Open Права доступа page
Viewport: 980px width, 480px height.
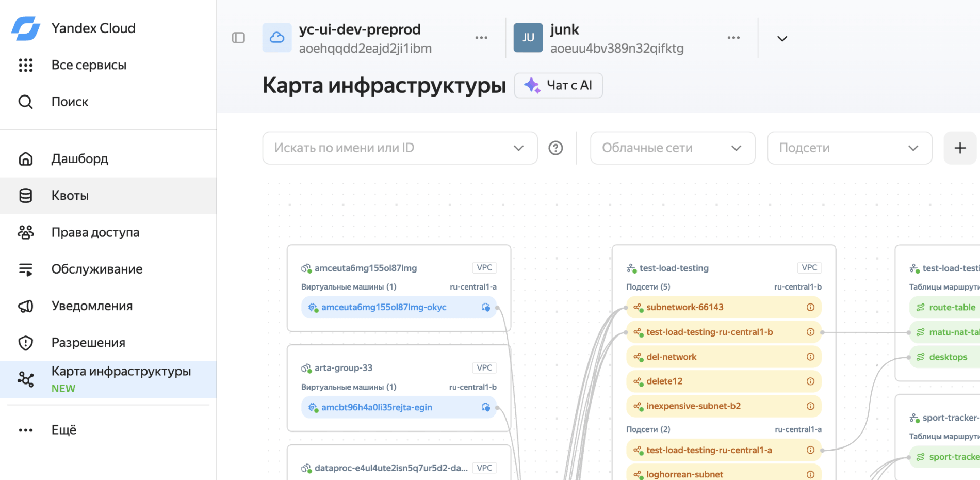pyautogui.click(x=108, y=232)
